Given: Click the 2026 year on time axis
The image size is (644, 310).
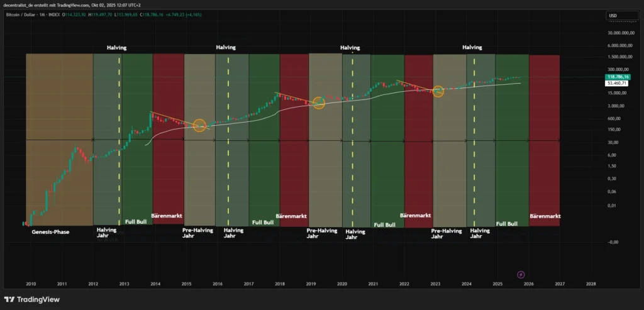Looking at the screenshot, I should pos(528,284).
